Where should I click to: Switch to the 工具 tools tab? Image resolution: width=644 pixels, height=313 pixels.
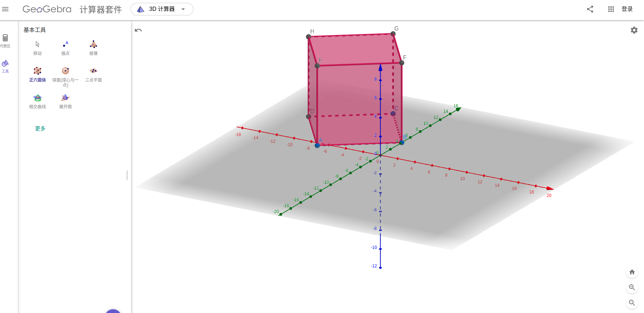(x=5, y=66)
